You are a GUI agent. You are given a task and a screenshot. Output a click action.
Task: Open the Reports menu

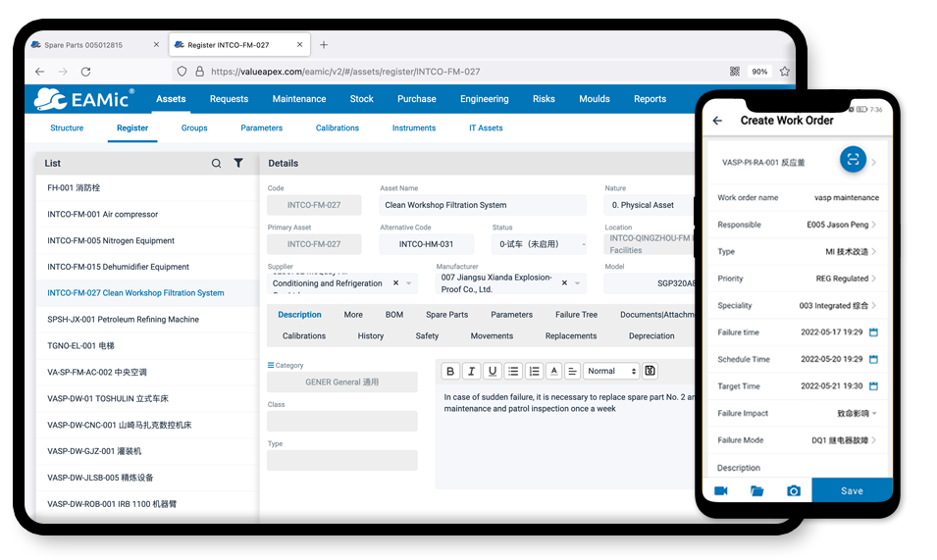point(651,99)
